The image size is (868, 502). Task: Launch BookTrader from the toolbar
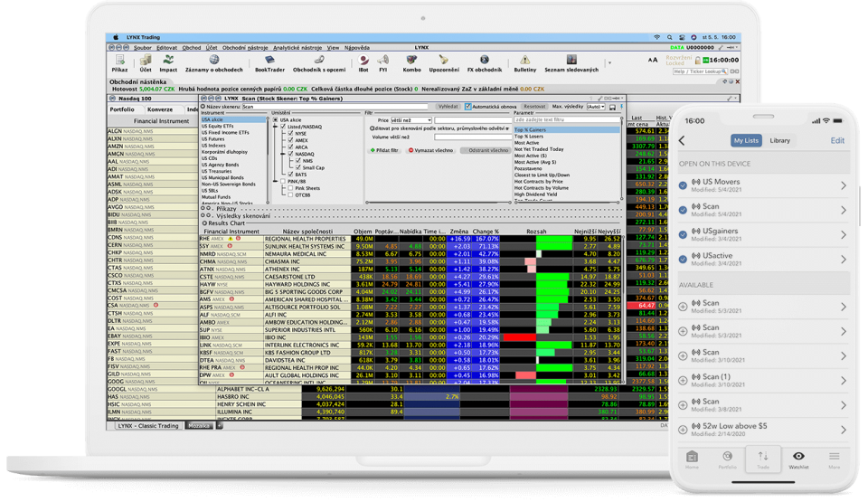point(269,63)
